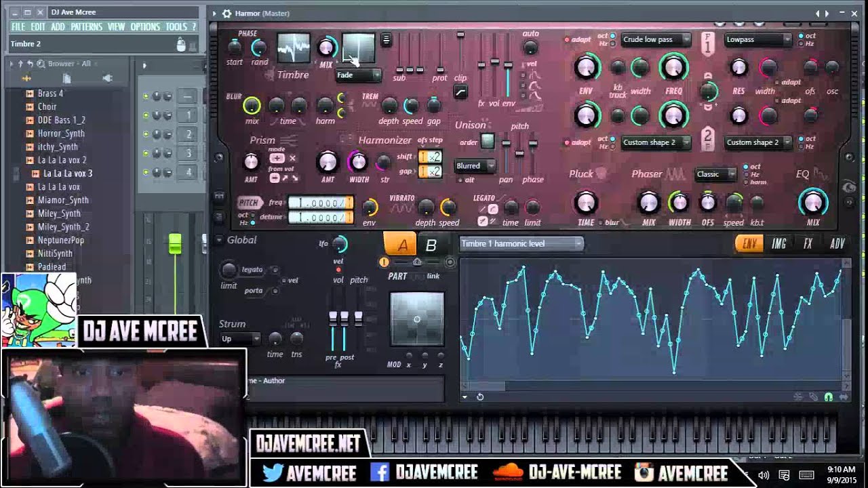Open the timbre options menu icon
The image size is (868, 488).
click(x=386, y=39)
